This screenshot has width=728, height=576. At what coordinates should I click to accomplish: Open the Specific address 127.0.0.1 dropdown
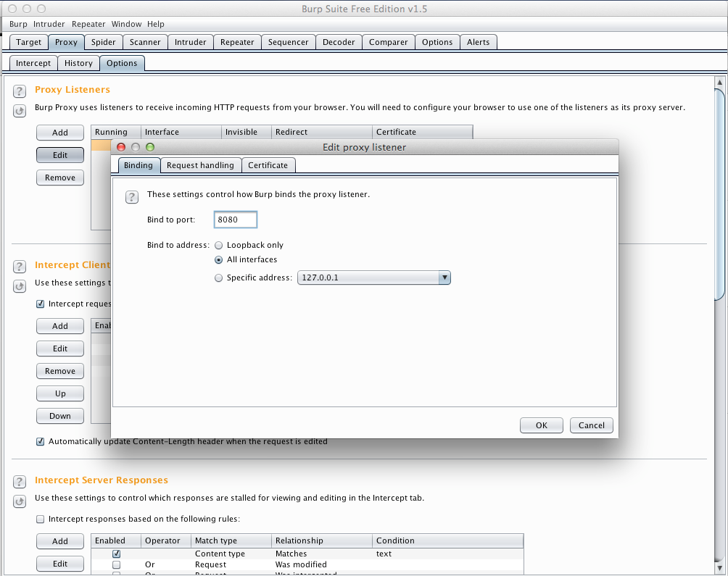444,277
